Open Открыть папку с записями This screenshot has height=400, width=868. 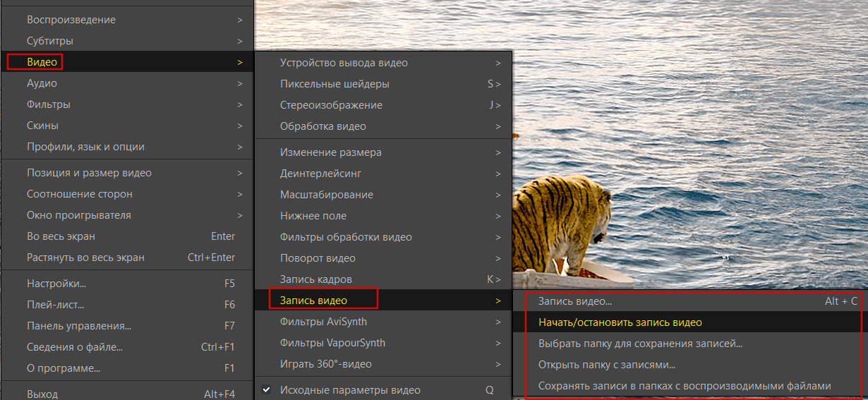point(606,365)
